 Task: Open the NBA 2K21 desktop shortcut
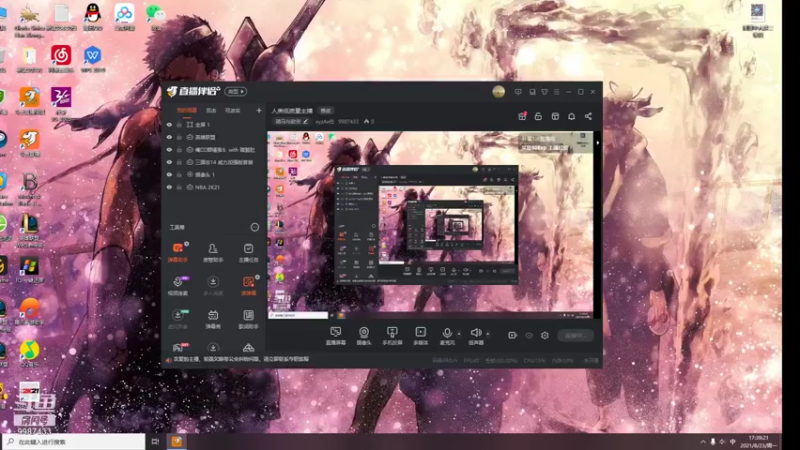(31, 397)
